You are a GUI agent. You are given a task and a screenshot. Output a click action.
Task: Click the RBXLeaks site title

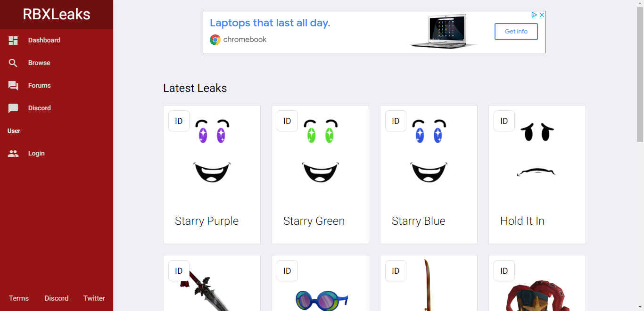(57, 14)
